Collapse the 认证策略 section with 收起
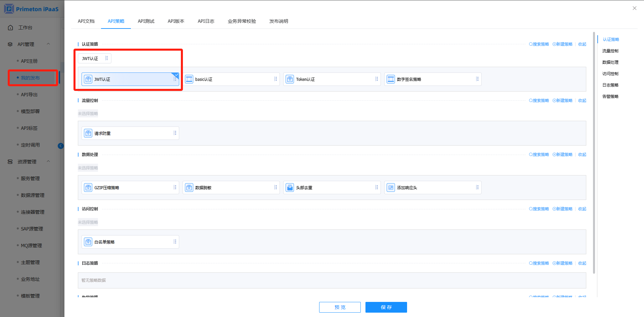Screen dimensions: 644x317 [x=582, y=44]
